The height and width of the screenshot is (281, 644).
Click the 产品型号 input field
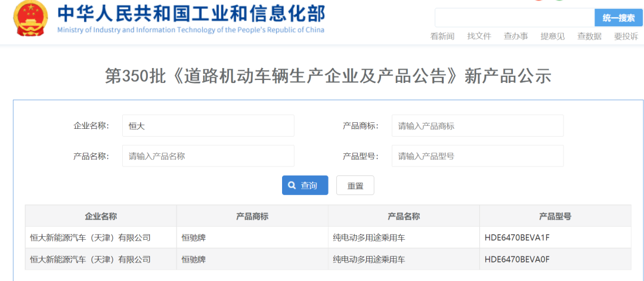478,156
